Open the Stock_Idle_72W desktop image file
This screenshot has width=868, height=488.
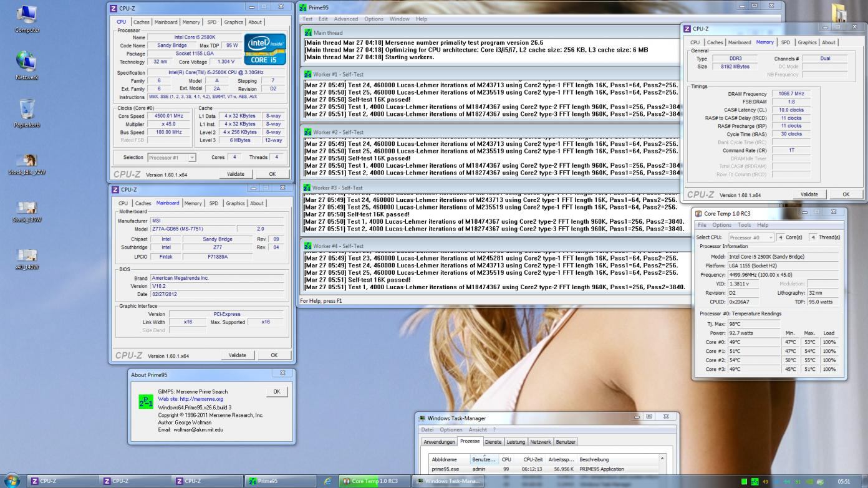26,164
